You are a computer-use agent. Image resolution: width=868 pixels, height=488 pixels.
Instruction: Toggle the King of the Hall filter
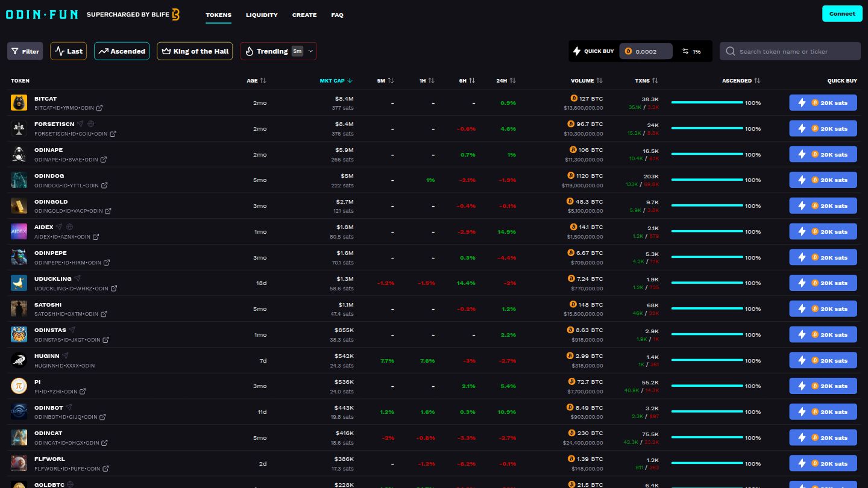click(x=195, y=51)
